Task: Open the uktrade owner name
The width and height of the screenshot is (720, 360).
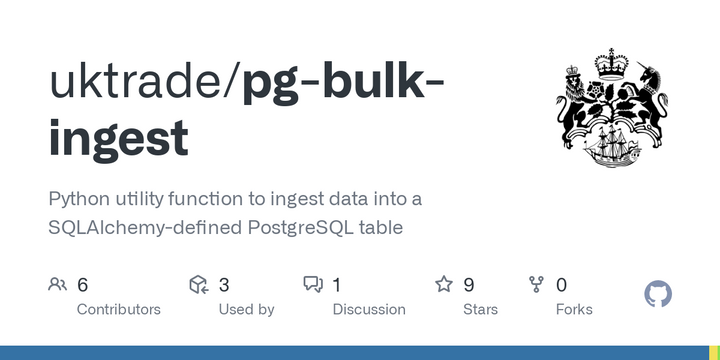Action: [141, 83]
